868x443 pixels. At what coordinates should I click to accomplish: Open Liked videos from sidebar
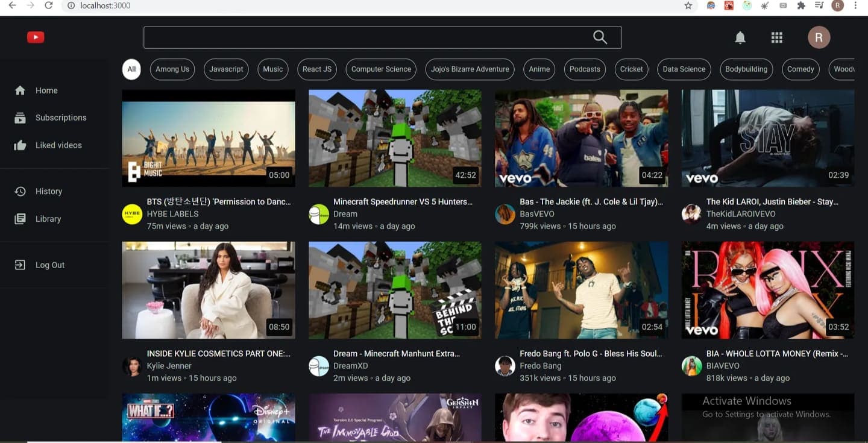[x=58, y=145]
